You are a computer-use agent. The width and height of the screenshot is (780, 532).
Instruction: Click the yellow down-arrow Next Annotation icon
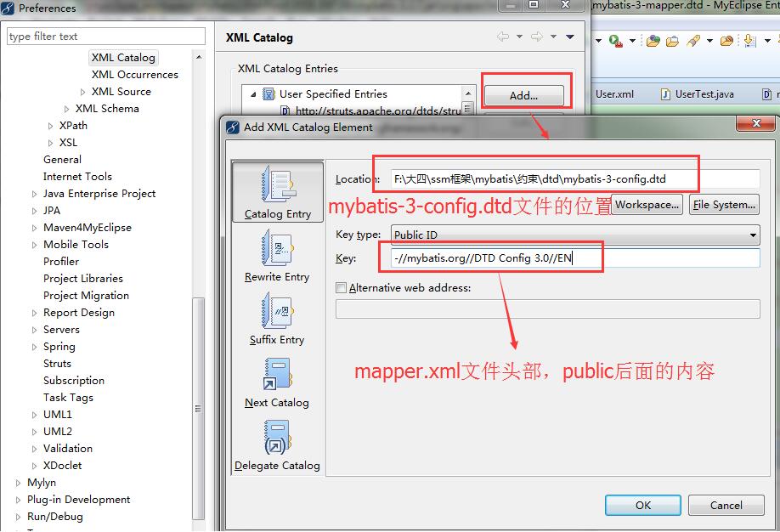click(x=749, y=41)
